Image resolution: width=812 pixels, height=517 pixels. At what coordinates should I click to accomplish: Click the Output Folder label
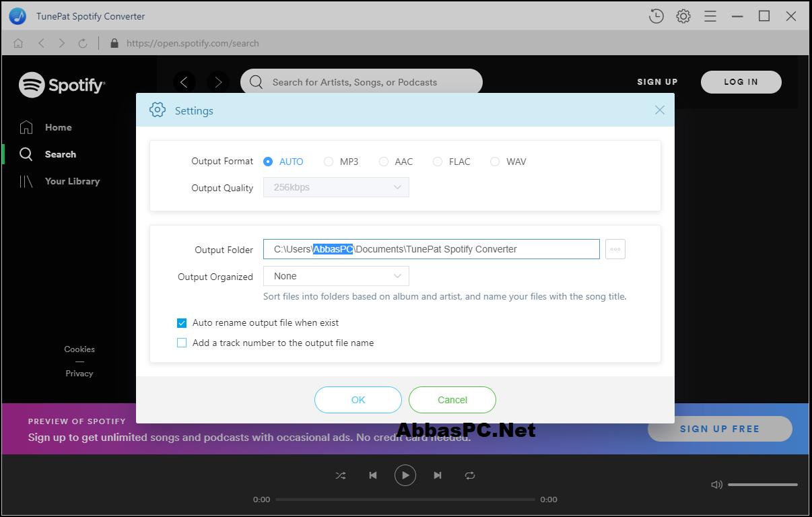point(224,250)
